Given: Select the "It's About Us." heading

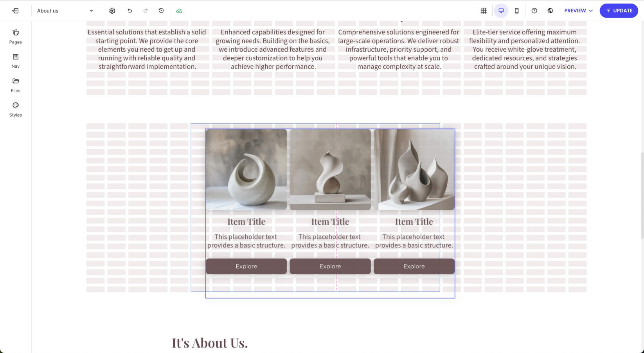Looking at the screenshot, I should (x=210, y=343).
